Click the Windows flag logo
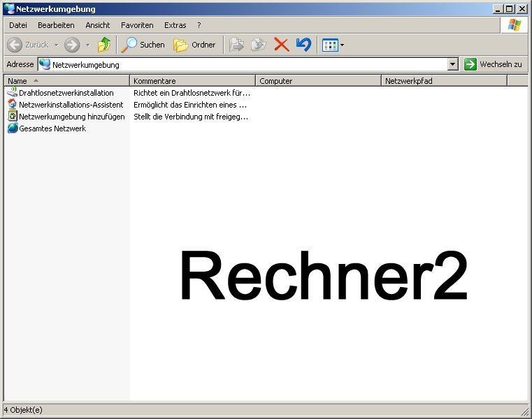Viewport: 532px width, 419px height. [515, 25]
